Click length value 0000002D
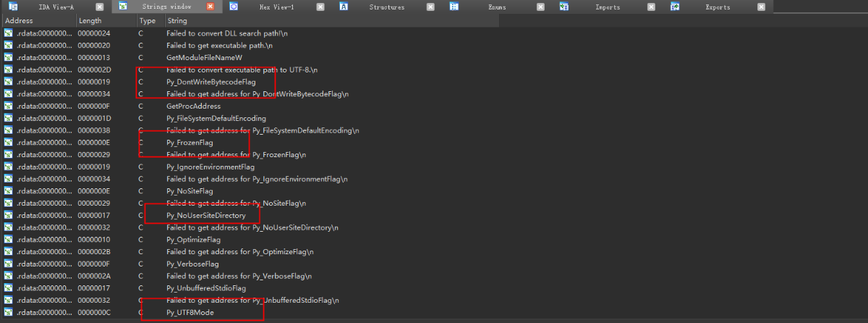This screenshot has width=868, height=323. [93, 70]
